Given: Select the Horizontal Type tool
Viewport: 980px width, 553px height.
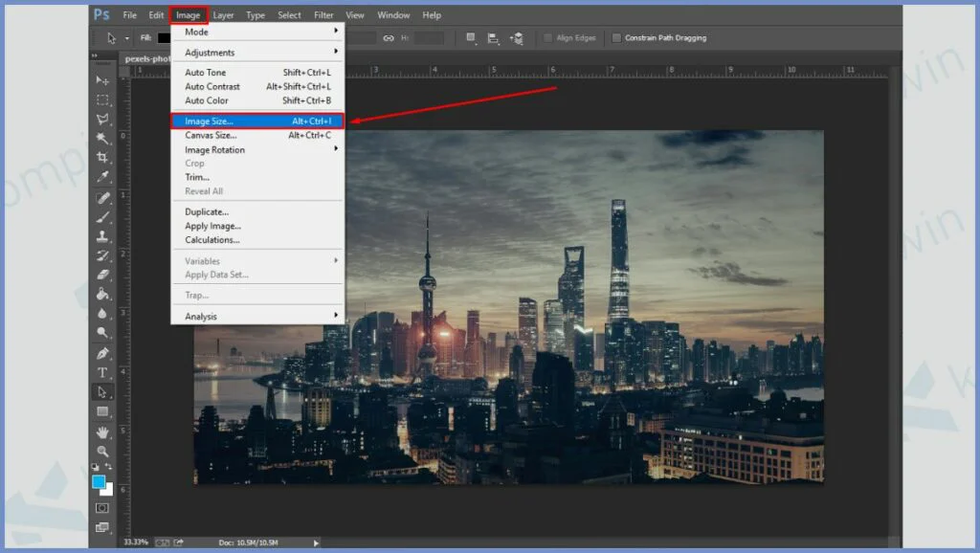Looking at the screenshot, I should point(102,372).
